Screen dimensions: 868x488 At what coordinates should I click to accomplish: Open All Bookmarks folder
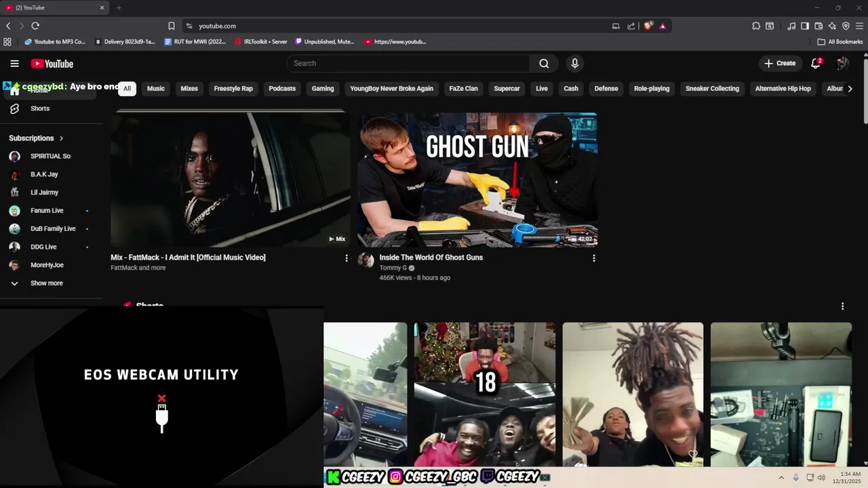click(x=840, y=41)
